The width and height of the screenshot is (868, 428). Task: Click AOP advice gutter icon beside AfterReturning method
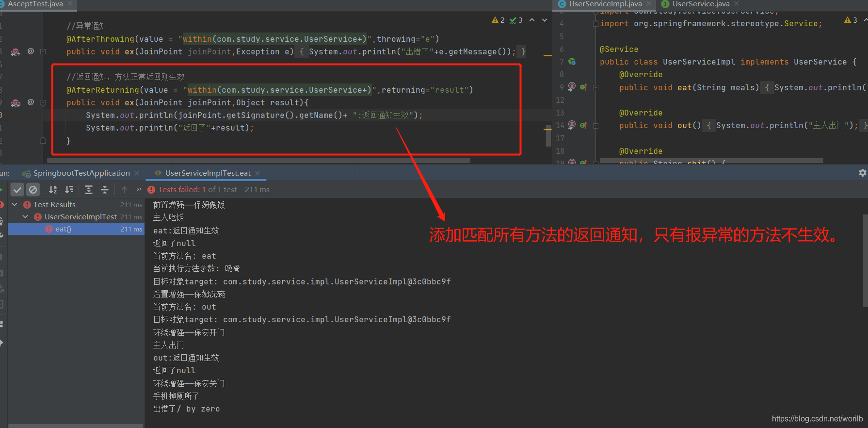coord(16,103)
